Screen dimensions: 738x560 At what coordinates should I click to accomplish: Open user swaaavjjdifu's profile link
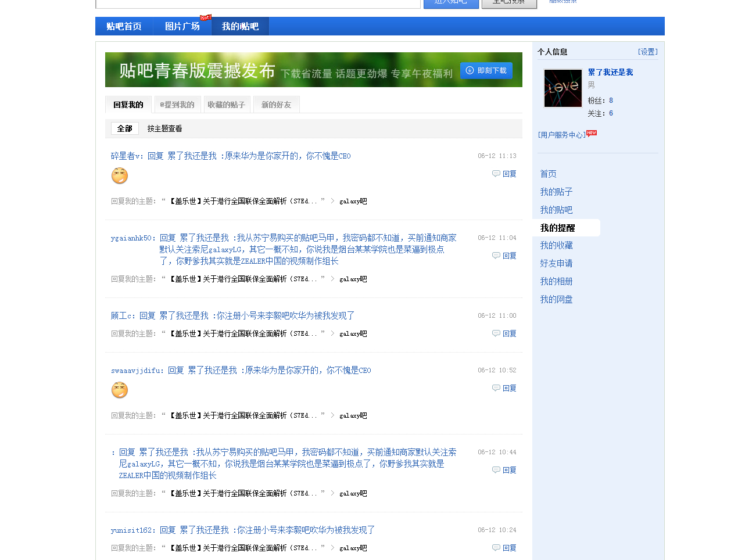(137, 370)
